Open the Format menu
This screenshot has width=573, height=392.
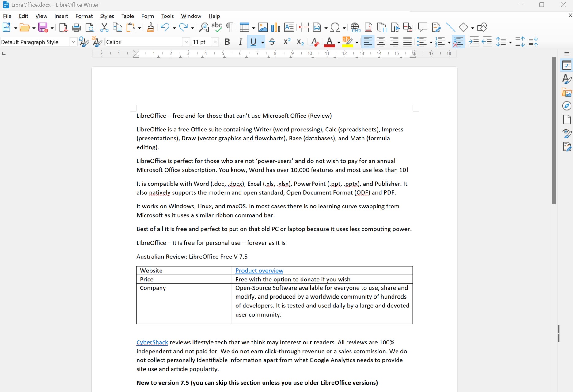(84, 16)
